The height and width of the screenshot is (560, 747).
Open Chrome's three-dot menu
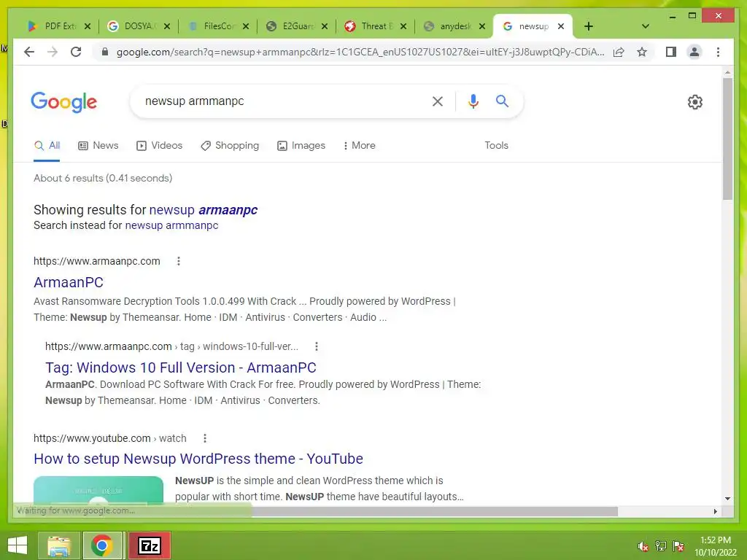pyautogui.click(x=718, y=52)
